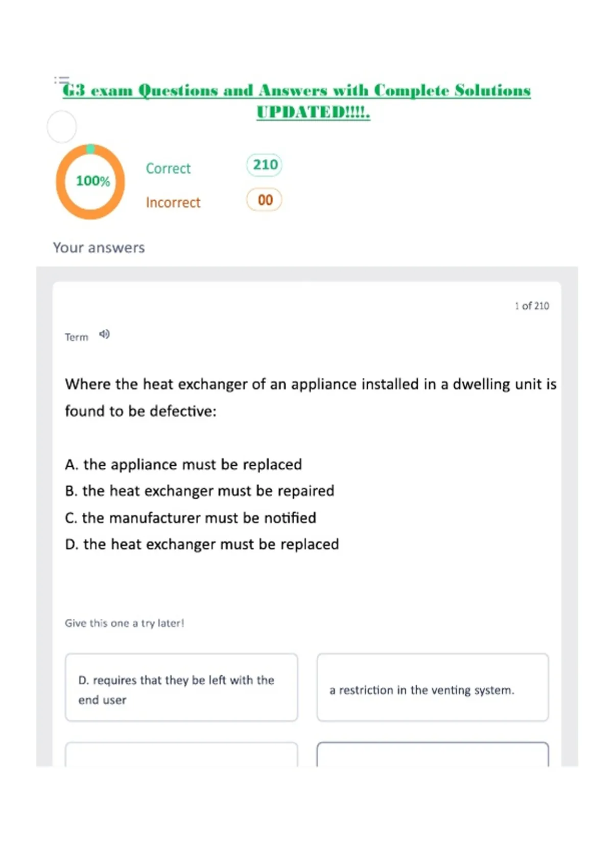
Task: Click the UPDATED!!!! heading link
Action: coord(313,112)
